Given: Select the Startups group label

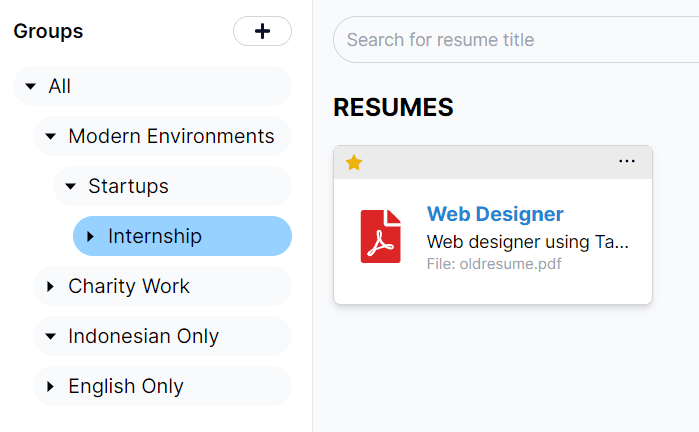Looking at the screenshot, I should tap(128, 186).
